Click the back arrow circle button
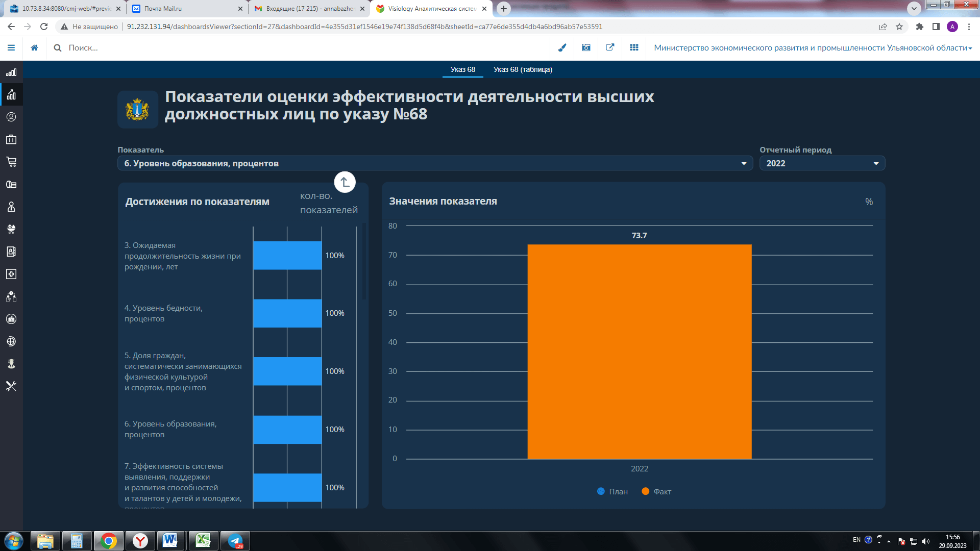Screen dimensions: 980x551 coord(345,182)
